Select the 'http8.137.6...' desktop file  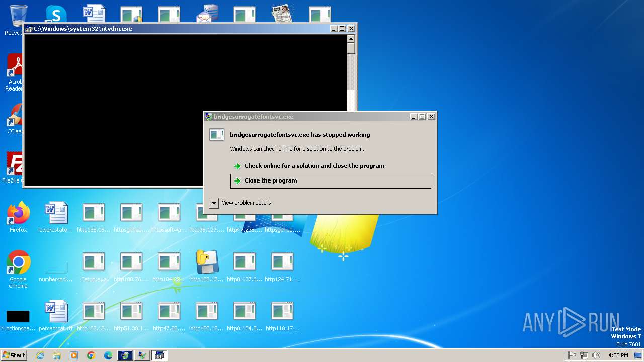[245, 267]
